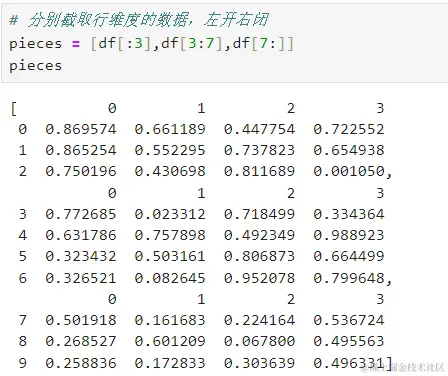The height and width of the screenshot is (376, 448).
Task: Click value 0.503161 in row 5
Action: 170,256
